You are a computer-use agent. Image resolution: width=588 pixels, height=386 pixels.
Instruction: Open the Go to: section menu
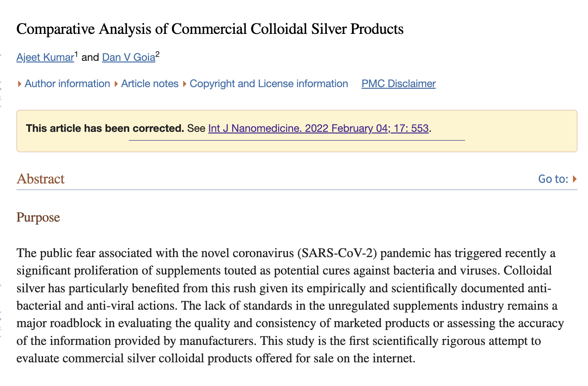pyautogui.click(x=553, y=179)
